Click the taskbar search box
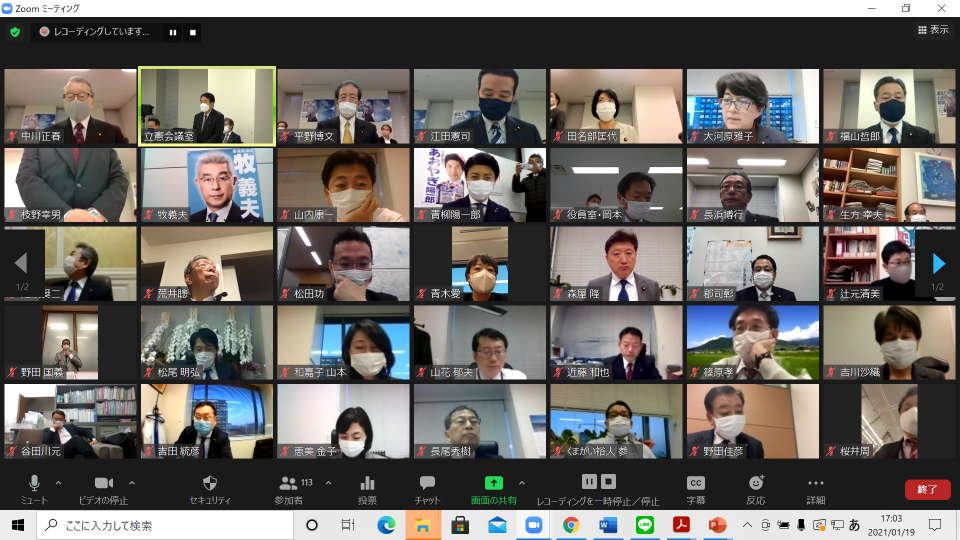Screen dimensions: 960x540 (165, 525)
